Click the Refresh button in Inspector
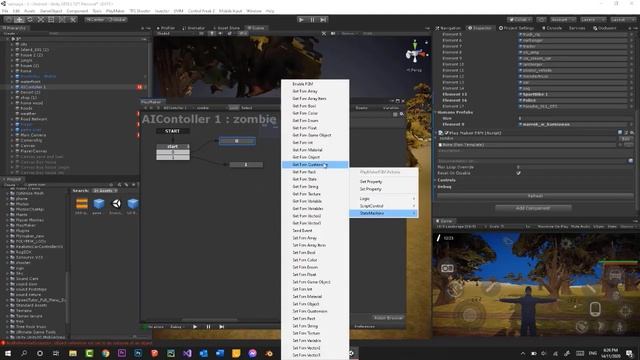The width and height of the screenshot is (640, 360). coord(535,196)
